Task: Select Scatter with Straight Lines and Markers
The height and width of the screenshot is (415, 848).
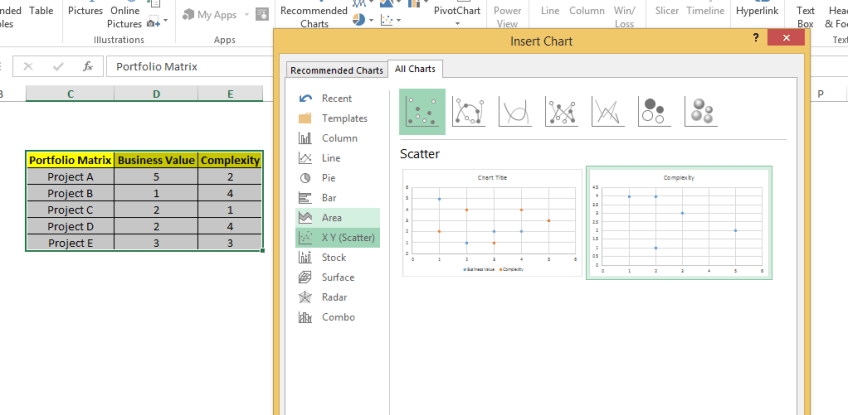Action: 561,111
